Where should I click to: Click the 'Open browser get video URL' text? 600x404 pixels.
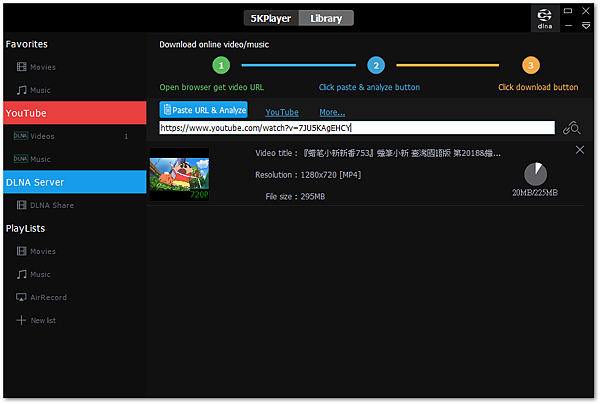[212, 87]
